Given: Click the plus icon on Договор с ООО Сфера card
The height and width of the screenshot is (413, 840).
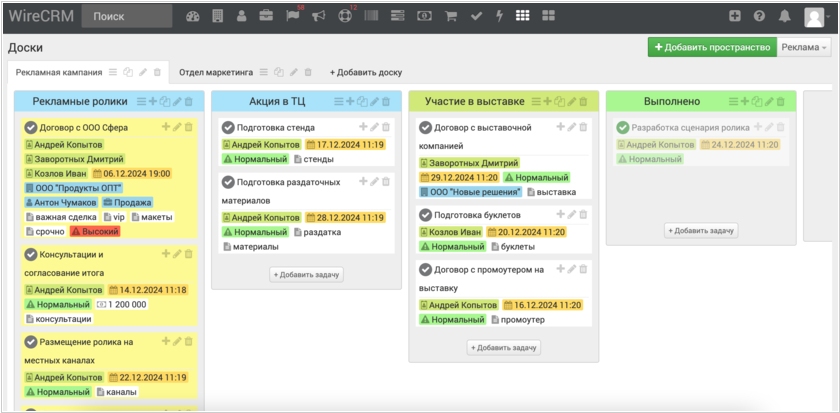Looking at the screenshot, I should pyautogui.click(x=166, y=126).
